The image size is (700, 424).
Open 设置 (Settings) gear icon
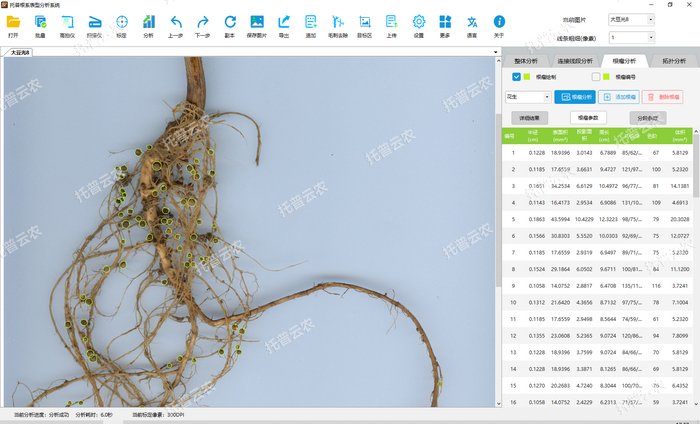[x=419, y=22]
